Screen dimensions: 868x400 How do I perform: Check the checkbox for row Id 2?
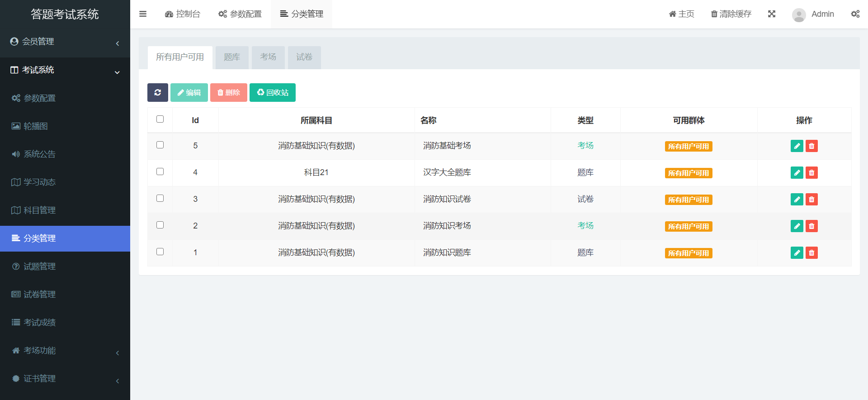pyautogui.click(x=160, y=225)
